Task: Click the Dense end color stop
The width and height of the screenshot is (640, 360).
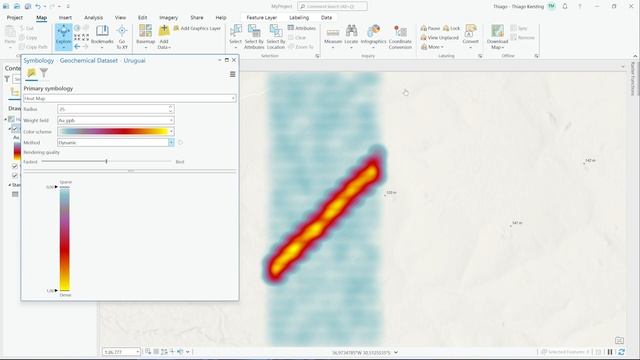Action: pos(56,291)
